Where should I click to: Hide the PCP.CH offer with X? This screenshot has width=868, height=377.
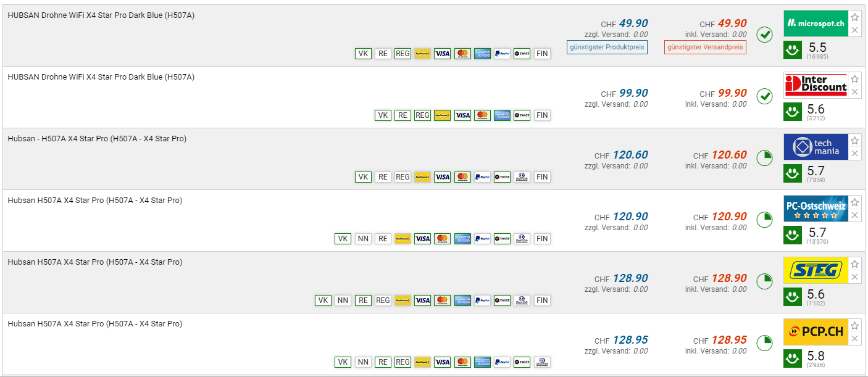click(x=854, y=339)
